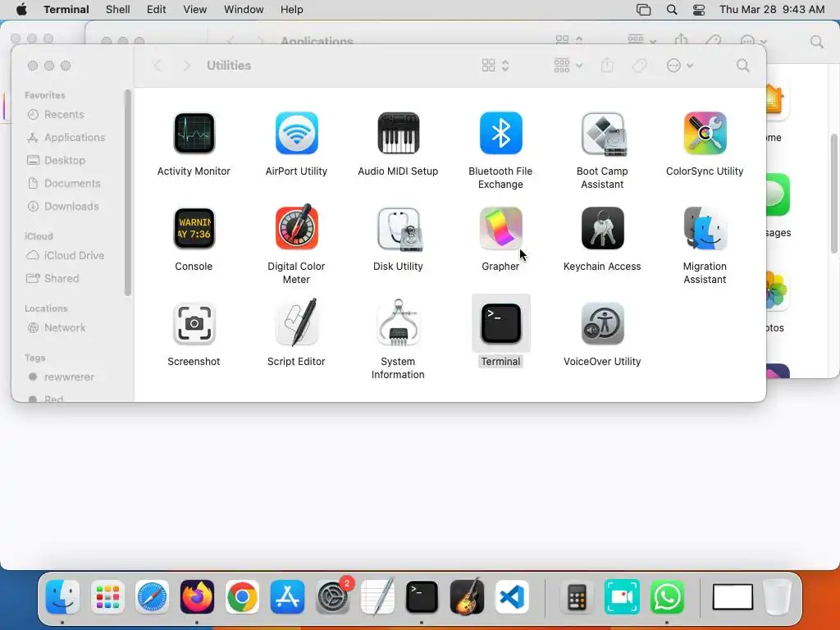Select Digital Color Meter icon
The image size is (840, 630).
coord(296,228)
